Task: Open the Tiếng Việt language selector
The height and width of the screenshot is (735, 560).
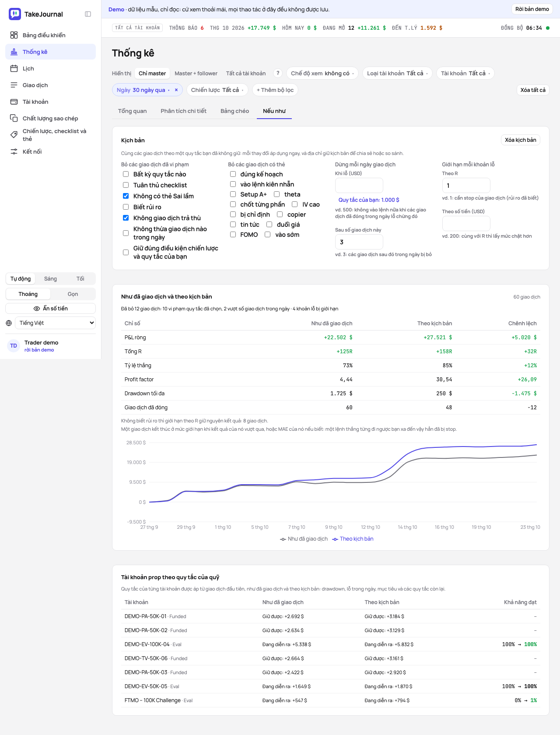Action: click(56, 323)
